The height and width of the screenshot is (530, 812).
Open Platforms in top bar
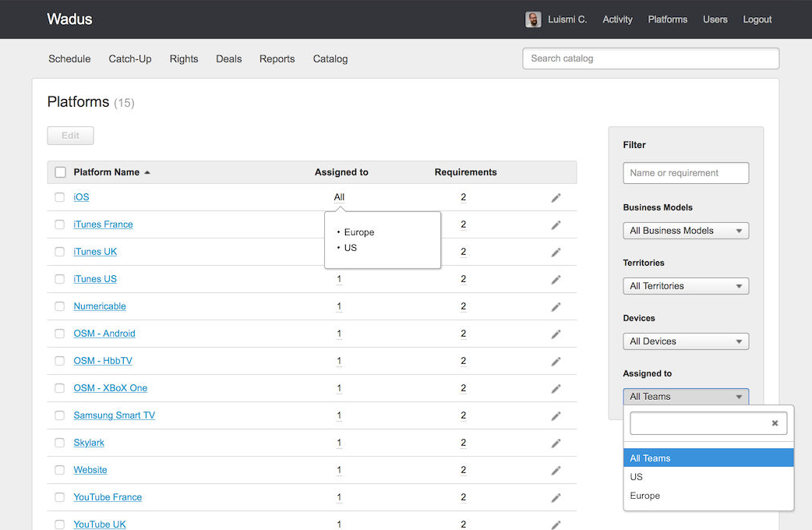tap(668, 19)
